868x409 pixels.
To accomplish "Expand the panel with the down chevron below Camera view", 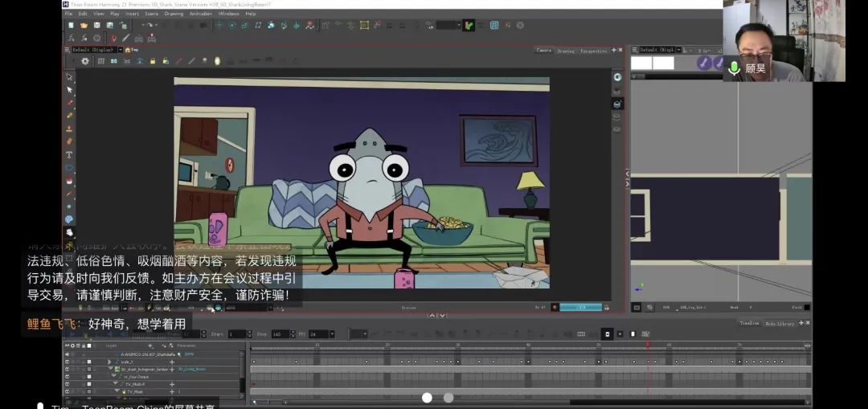I will point(442,316).
